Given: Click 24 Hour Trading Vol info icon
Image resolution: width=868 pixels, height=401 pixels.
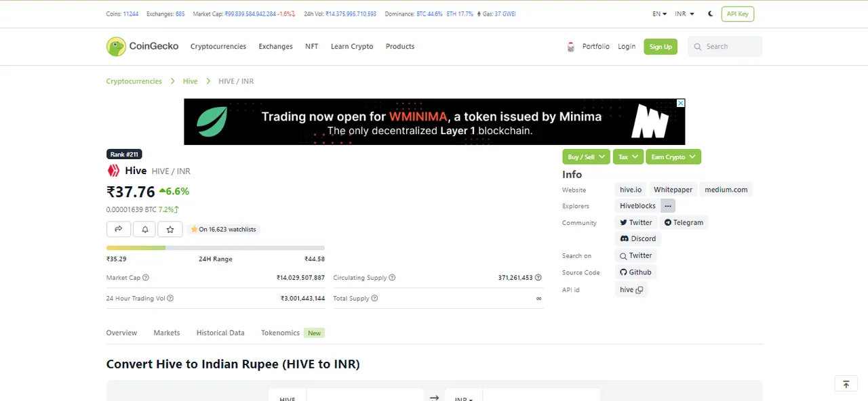Looking at the screenshot, I should [x=170, y=298].
